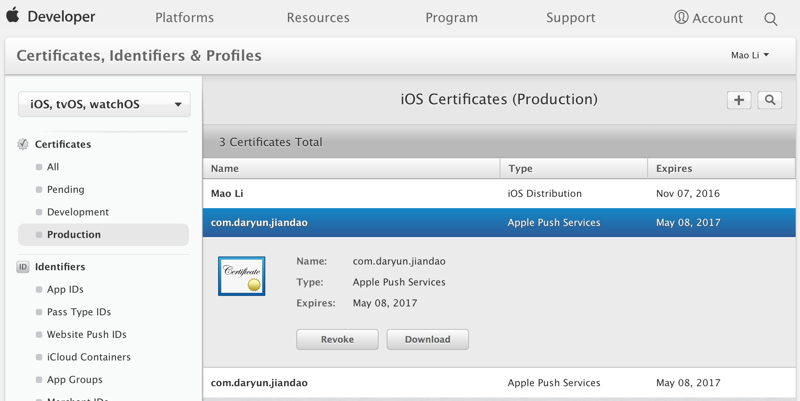
Task: Open the iOS, tvOS, watchOS platform dropdown
Action: point(104,104)
